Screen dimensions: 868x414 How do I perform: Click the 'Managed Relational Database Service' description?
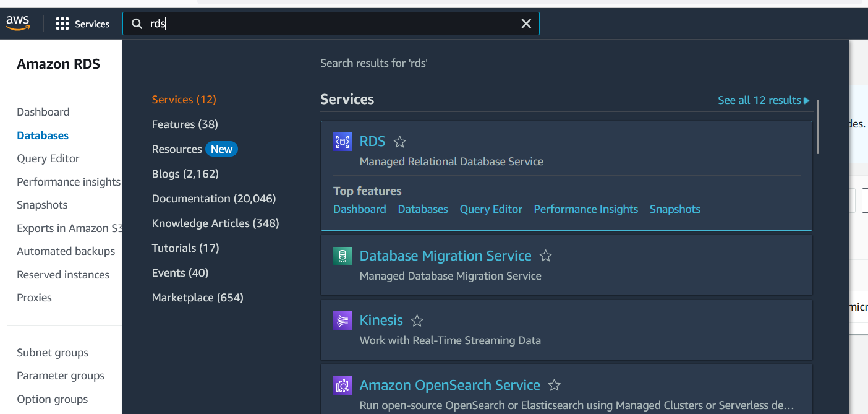tap(451, 162)
